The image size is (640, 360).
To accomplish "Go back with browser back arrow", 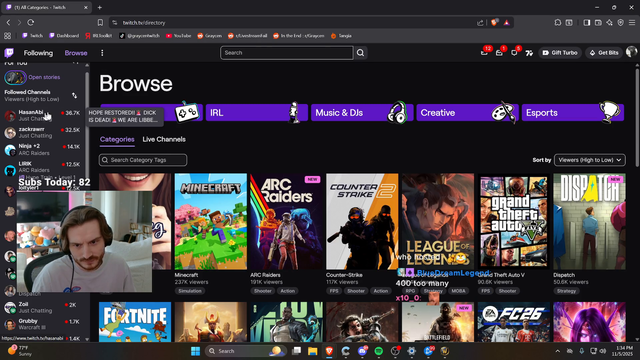I will coord(8,22).
